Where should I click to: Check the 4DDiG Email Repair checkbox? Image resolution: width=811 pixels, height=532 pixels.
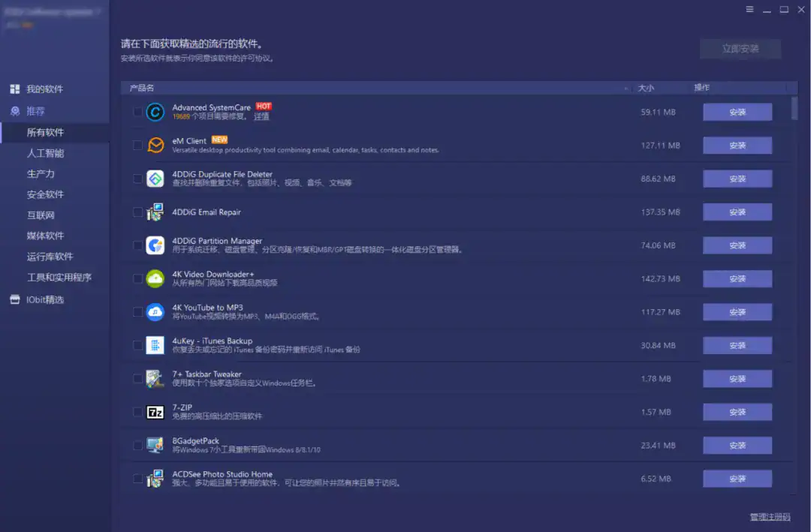tap(137, 212)
